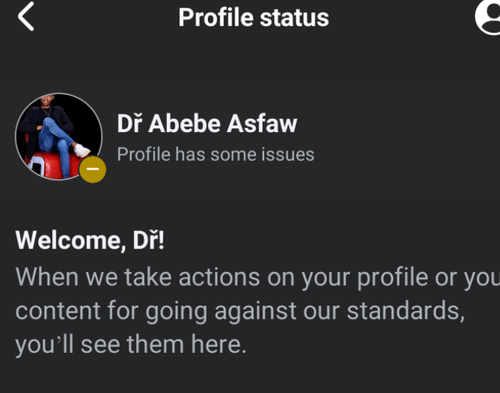500x393 pixels.
Task: Tap the word status in the header
Action: tap(294, 18)
